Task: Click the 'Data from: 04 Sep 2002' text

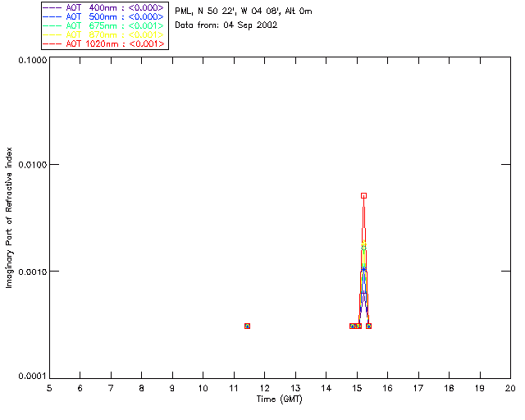Action: (226, 25)
